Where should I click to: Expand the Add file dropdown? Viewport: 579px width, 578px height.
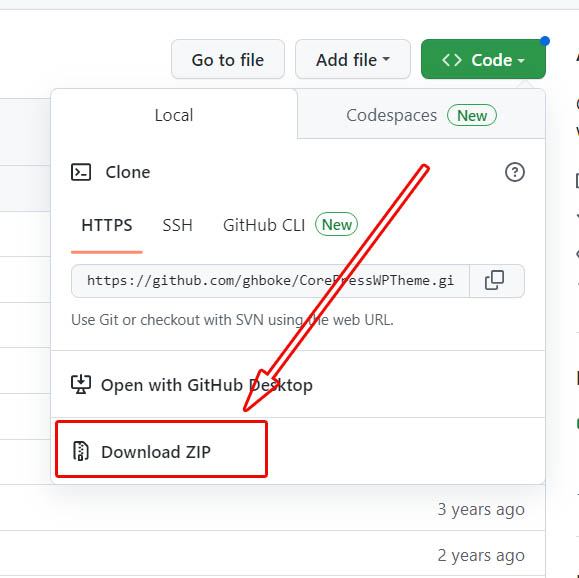point(353,59)
